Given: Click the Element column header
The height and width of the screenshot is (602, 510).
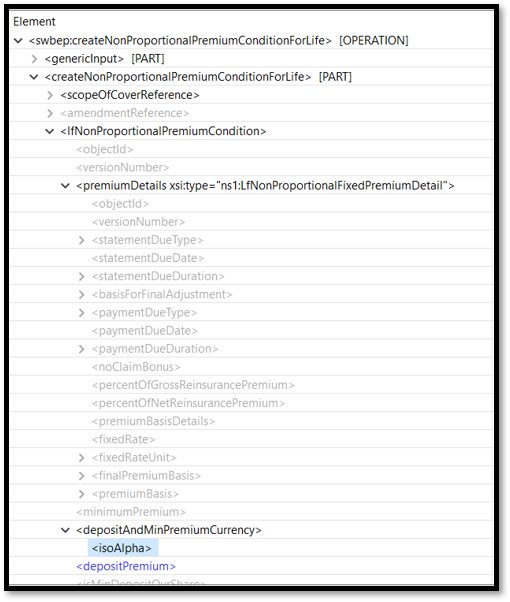Looking at the screenshot, I should [35, 22].
